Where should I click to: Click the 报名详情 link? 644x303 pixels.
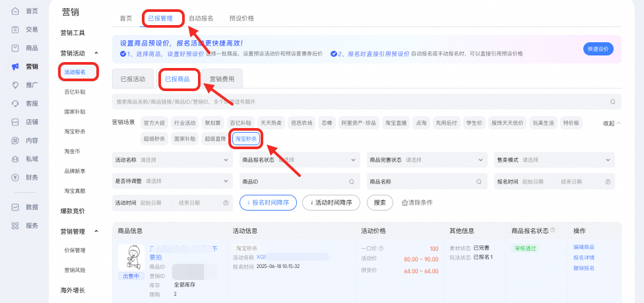(x=584, y=257)
